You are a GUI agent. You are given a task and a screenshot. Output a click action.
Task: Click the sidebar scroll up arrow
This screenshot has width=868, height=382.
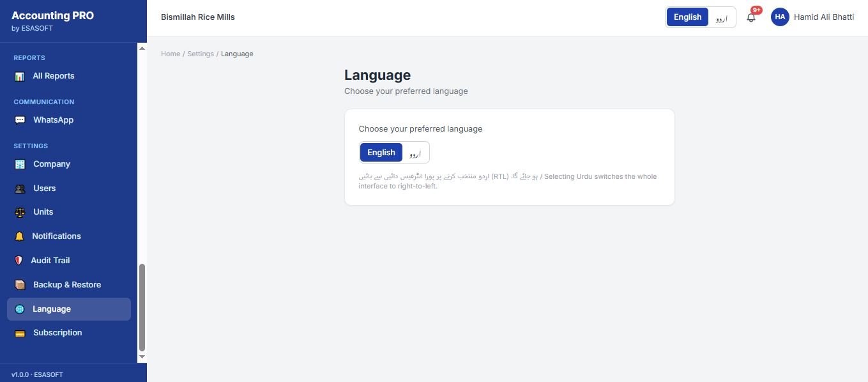tap(142, 48)
